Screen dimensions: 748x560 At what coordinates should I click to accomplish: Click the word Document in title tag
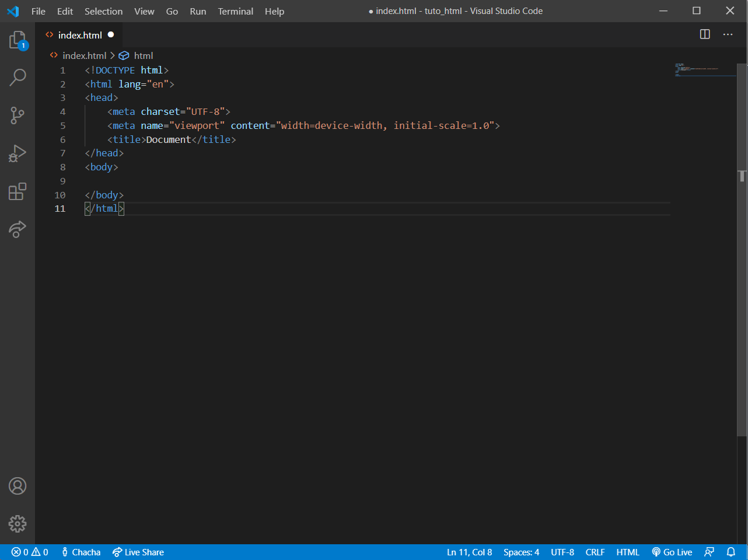(169, 139)
